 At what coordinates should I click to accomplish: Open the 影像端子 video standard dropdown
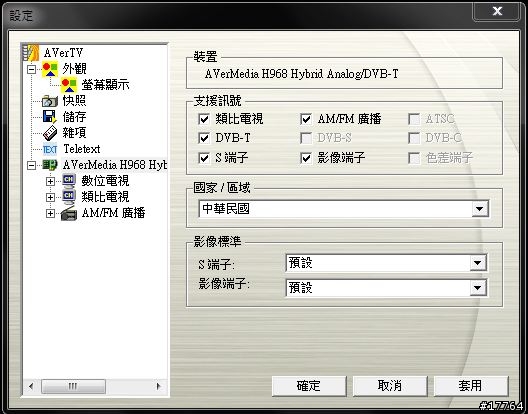(478, 288)
